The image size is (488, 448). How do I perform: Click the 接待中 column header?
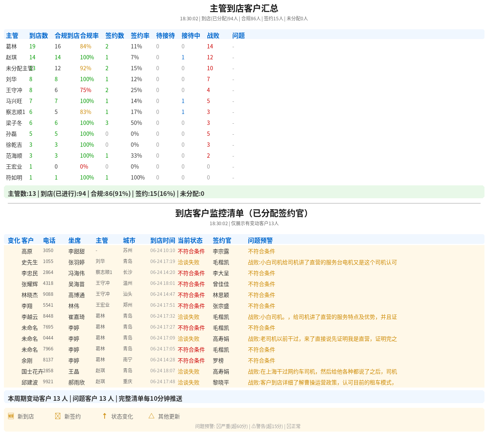click(x=191, y=36)
